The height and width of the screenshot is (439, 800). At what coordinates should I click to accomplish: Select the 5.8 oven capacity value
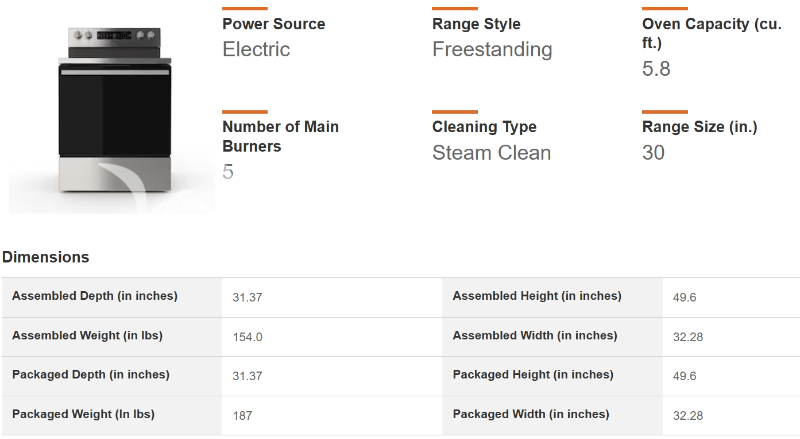coord(656,69)
